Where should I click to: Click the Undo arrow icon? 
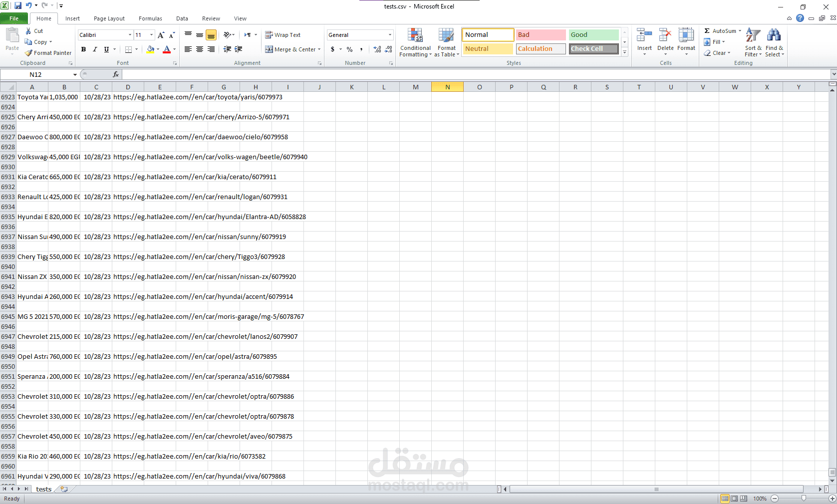pyautogui.click(x=29, y=5)
